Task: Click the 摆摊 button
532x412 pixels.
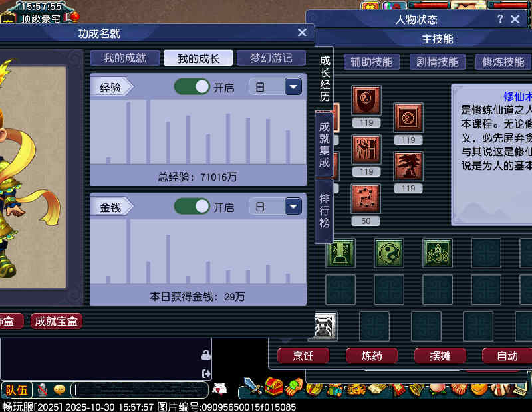Action: coord(440,356)
